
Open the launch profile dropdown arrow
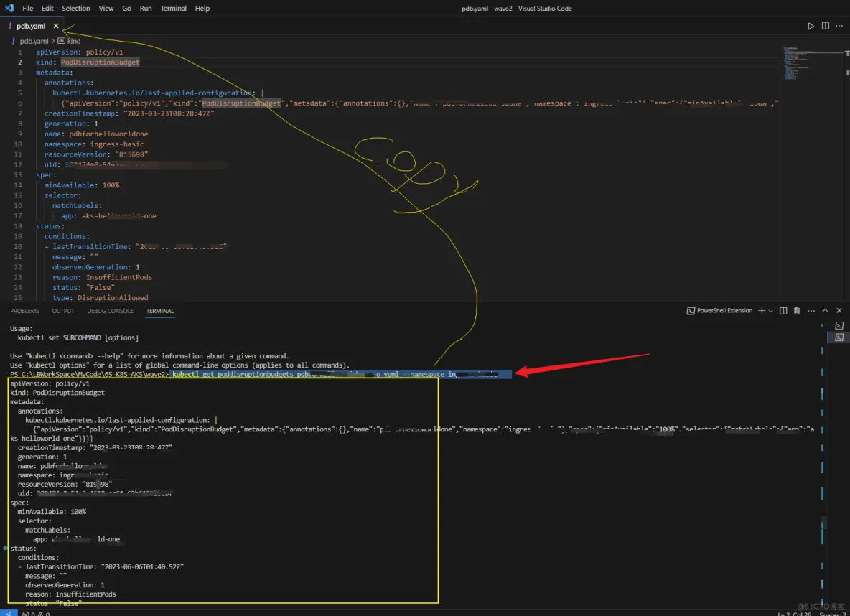pos(771,311)
